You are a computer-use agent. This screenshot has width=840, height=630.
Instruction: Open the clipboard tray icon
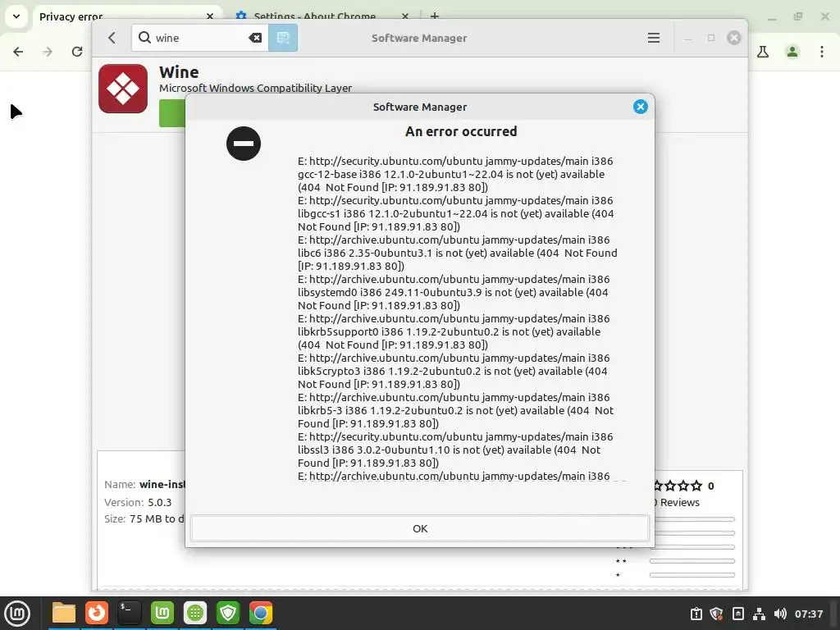[696, 614]
